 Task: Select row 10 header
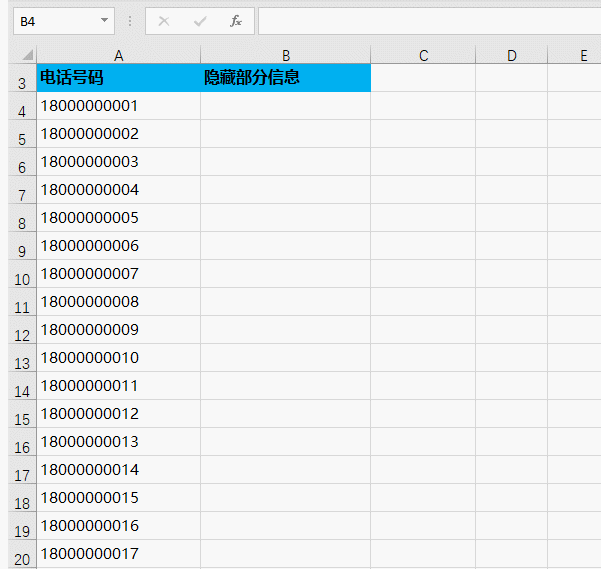(22, 274)
